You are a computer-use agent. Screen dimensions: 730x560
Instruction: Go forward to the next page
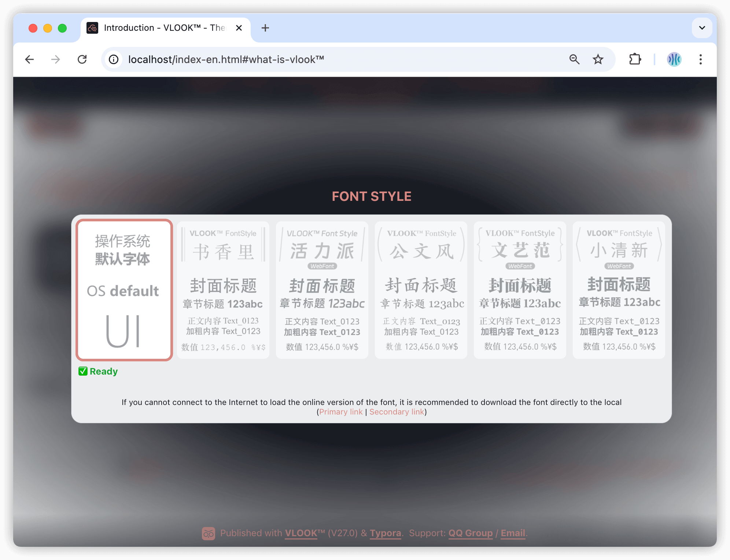click(56, 59)
